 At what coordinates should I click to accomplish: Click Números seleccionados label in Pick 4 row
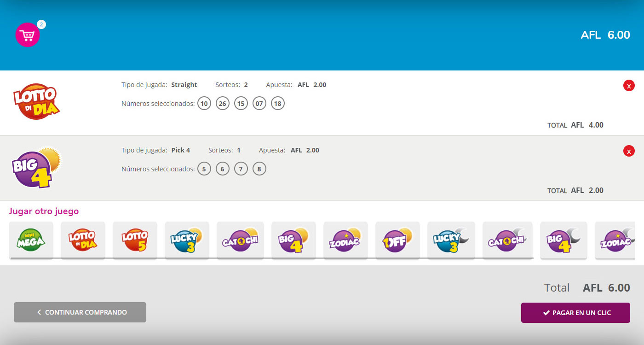coord(158,169)
